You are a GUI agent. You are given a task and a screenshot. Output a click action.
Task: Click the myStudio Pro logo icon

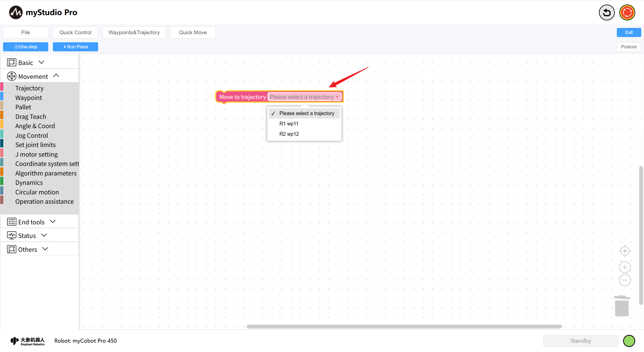(x=16, y=12)
